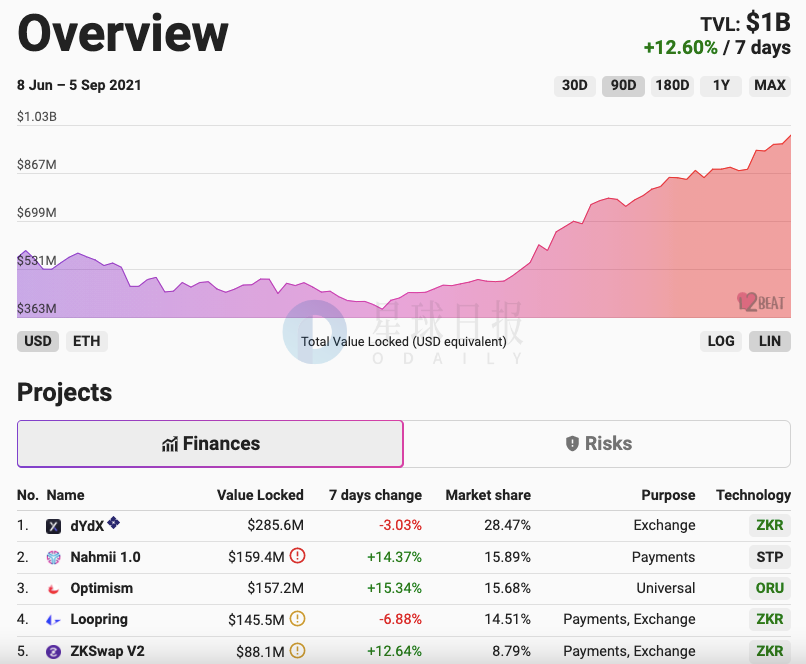Select the 180D time range
Viewport: 806px width, 664px height.
click(x=672, y=85)
